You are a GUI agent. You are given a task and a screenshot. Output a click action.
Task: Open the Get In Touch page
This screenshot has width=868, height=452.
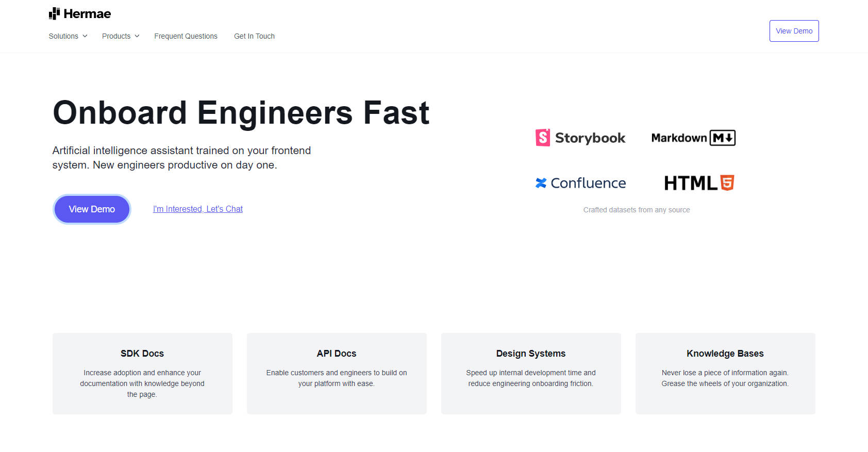[254, 36]
